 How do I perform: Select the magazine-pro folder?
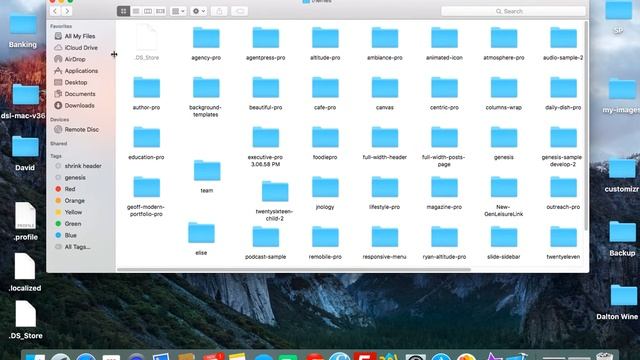pos(444,192)
